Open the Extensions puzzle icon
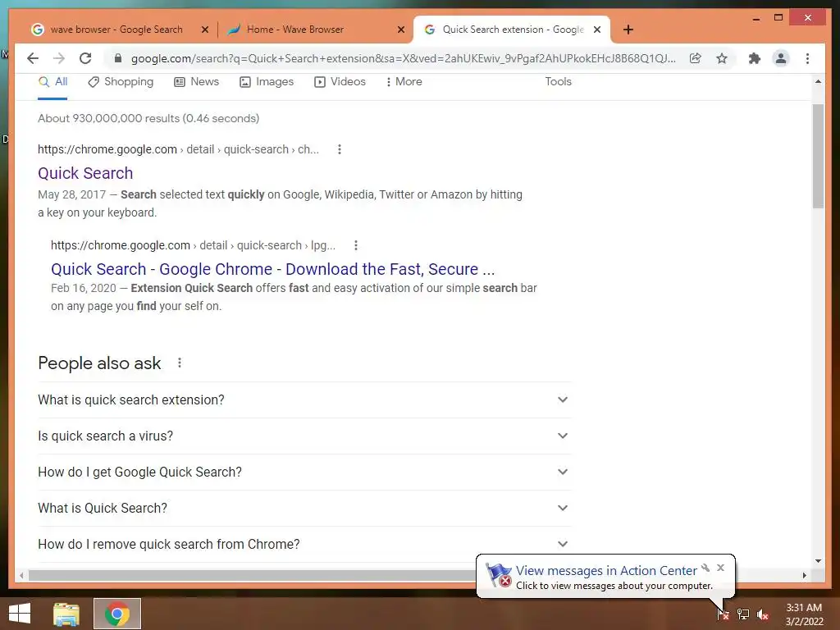This screenshot has width=840, height=630. coord(755,58)
